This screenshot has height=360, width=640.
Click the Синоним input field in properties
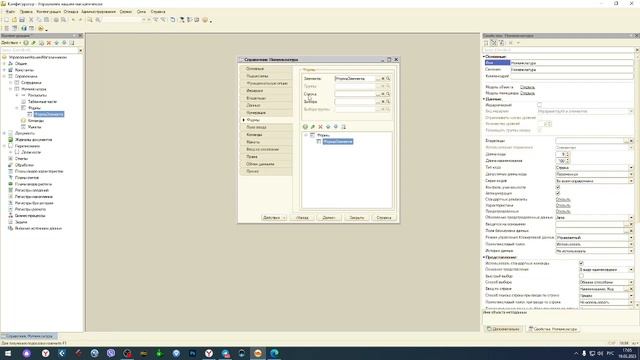tap(571, 70)
